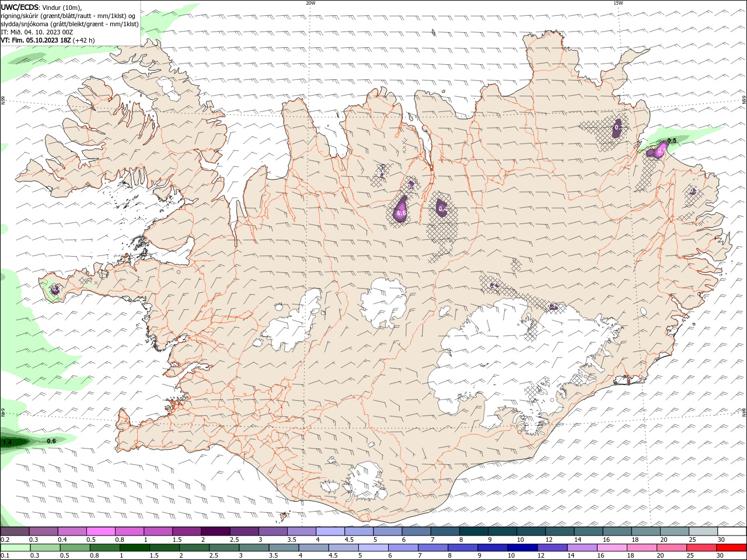Click the 0.5 value label near the northeast coast
747x560 pixels.
click(x=672, y=141)
